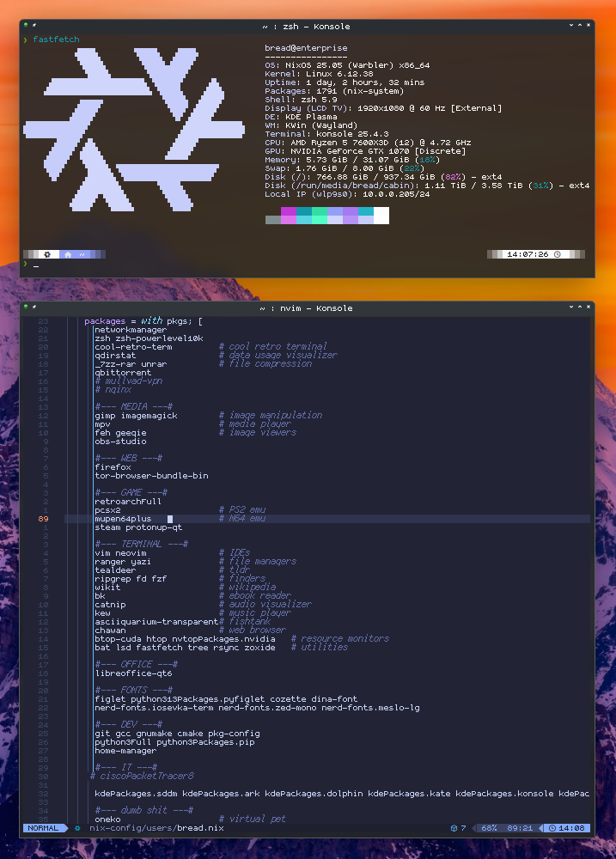Screen dimensions: 616x859
Task: Click the retroarchFull package name
Action: [128, 502]
